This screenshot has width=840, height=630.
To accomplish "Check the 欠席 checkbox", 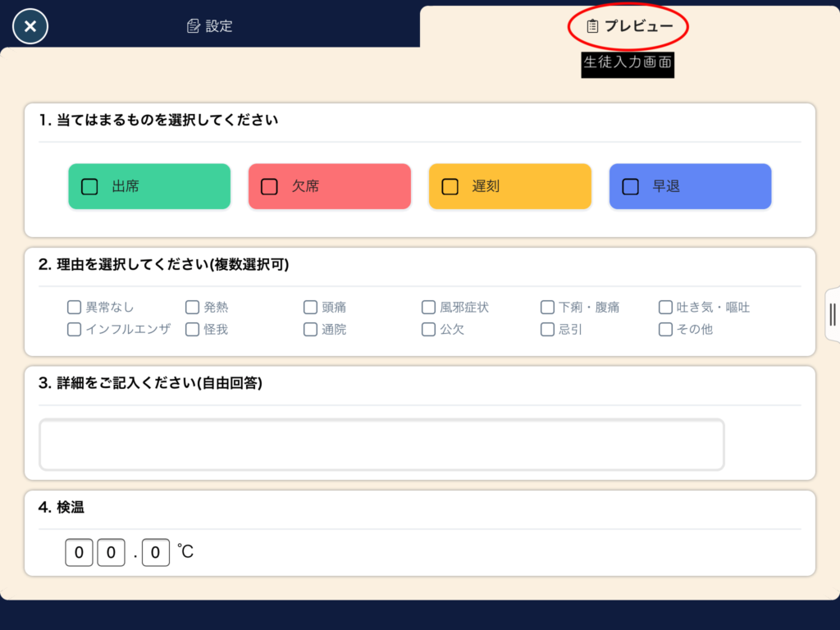I will (269, 186).
